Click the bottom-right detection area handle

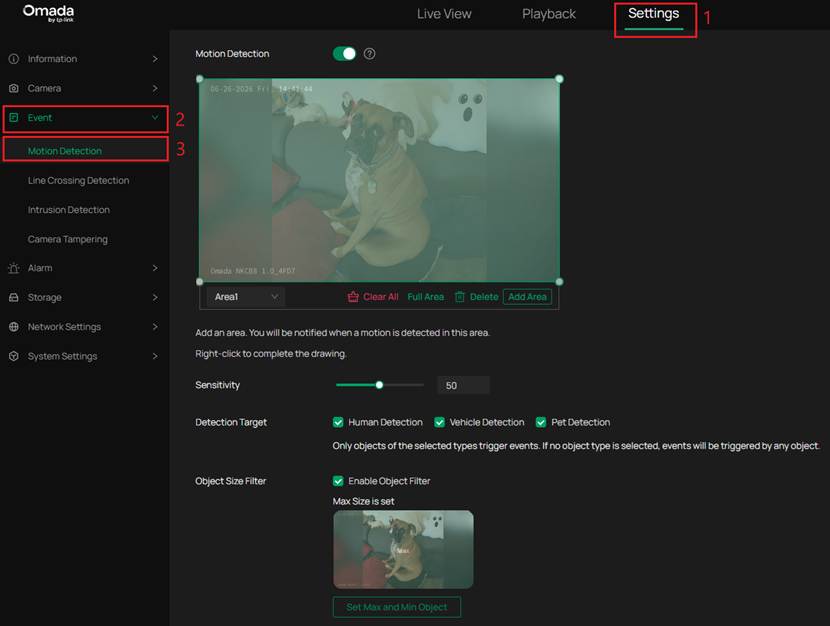pos(560,282)
